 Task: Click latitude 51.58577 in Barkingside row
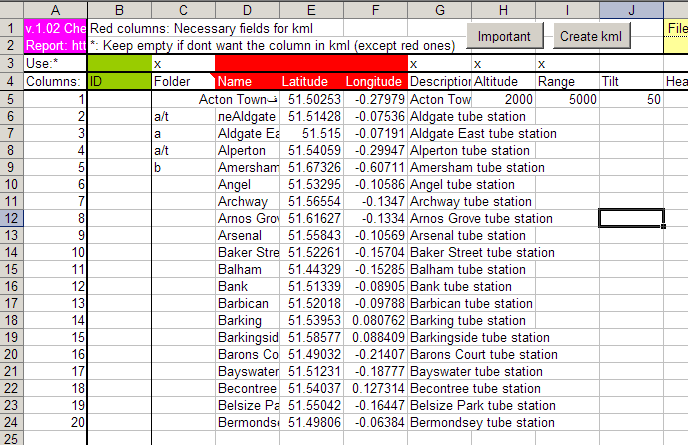pos(312,337)
